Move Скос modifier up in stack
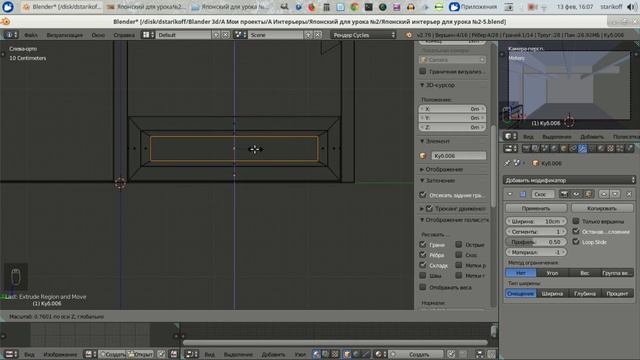The height and width of the screenshot is (360, 640). point(603,194)
